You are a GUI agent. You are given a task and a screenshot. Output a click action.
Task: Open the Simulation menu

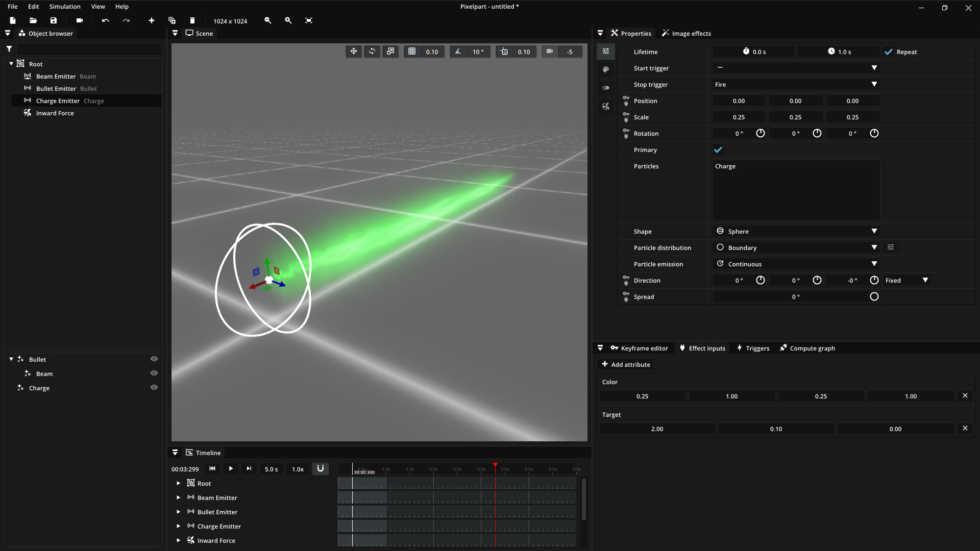coord(64,7)
